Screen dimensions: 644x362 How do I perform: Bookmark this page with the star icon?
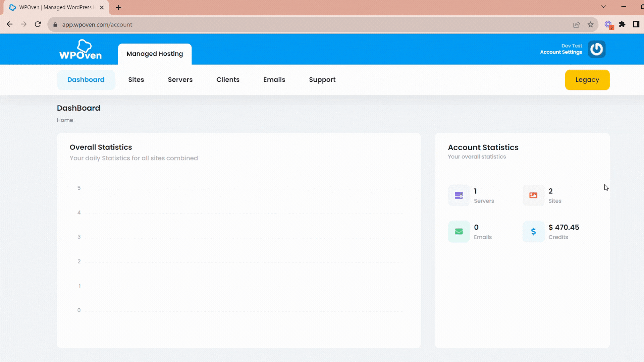coord(591,24)
